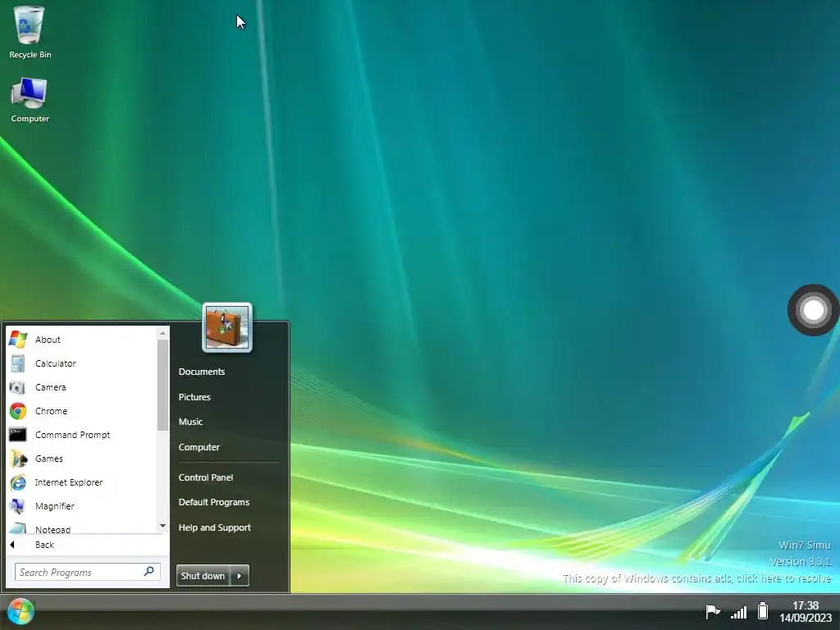Click the taskbar clock and date

click(806, 611)
